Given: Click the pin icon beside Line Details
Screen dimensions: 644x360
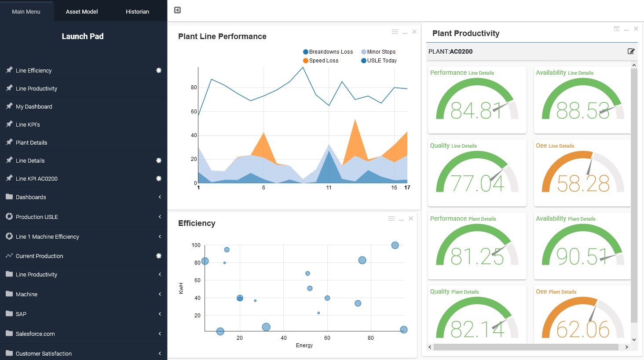Looking at the screenshot, I should pos(9,160).
